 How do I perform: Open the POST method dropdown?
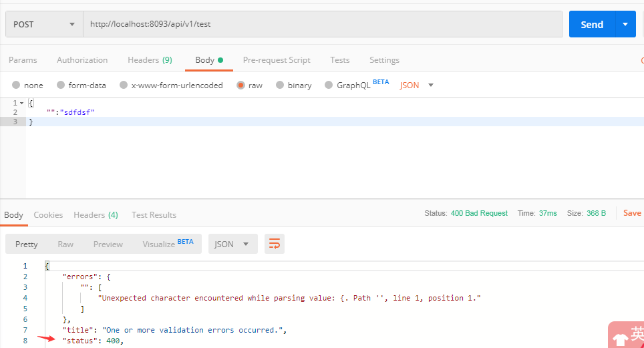point(44,24)
